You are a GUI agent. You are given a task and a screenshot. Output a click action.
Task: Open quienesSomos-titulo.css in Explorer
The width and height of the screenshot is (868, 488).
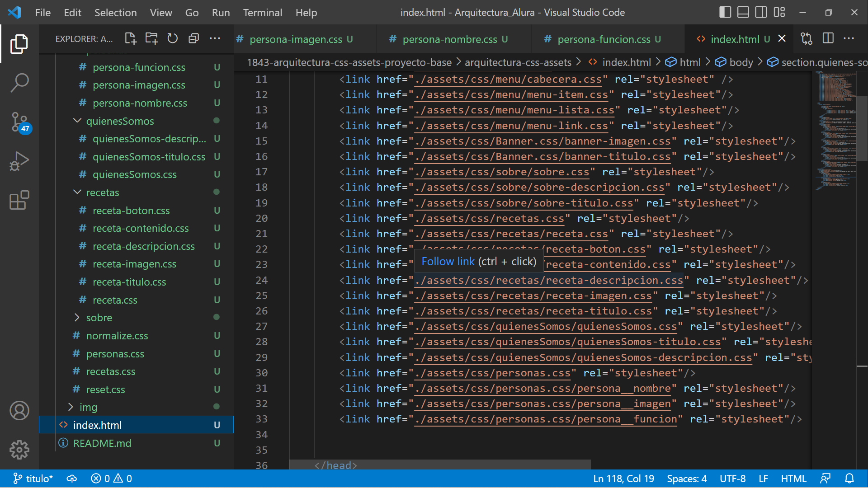coord(136,157)
